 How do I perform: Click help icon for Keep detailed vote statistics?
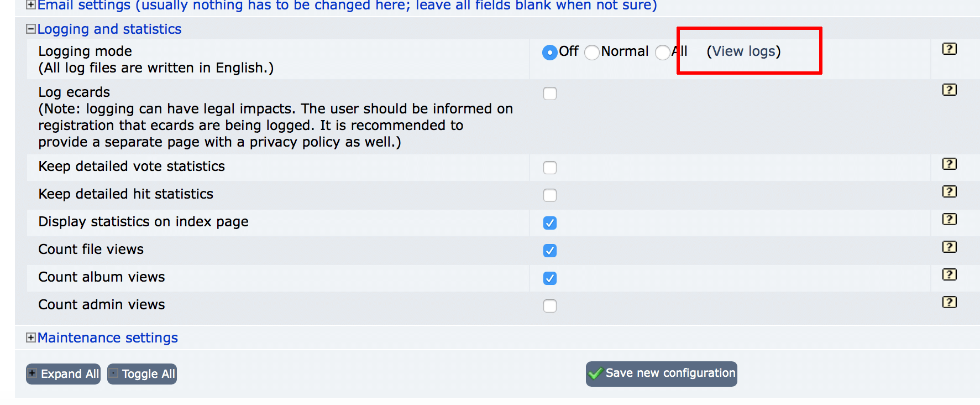[949, 164]
